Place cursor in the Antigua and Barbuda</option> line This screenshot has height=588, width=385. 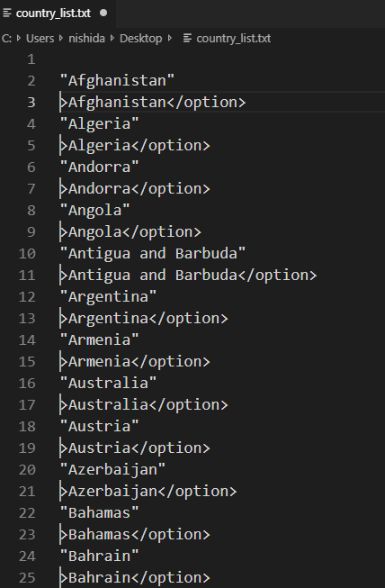[188, 276]
